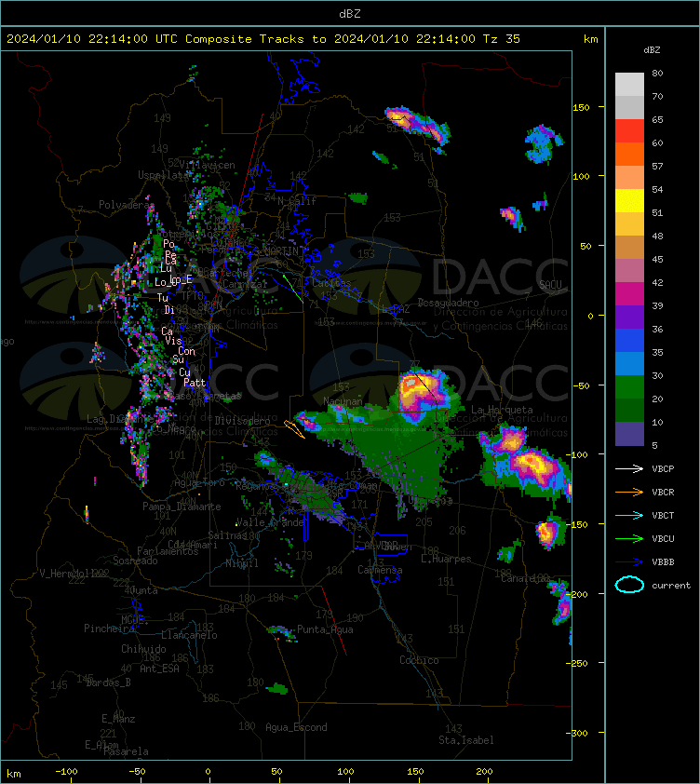Select the red swatch in dBZ scale
Image resolution: width=700 pixels, height=784 pixels.
coord(629,131)
